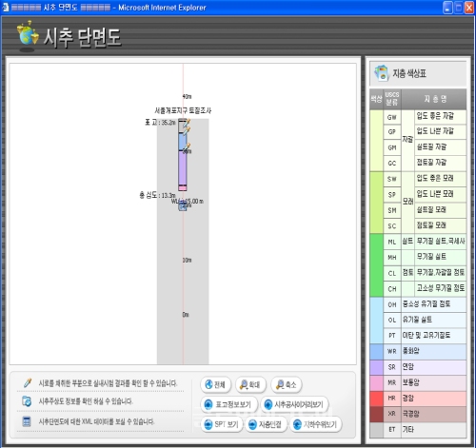This screenshot has height=448, width=476.
Task: Minimize the Internet Explorer window
Action: pyautogui.click(x=447, y=8)
